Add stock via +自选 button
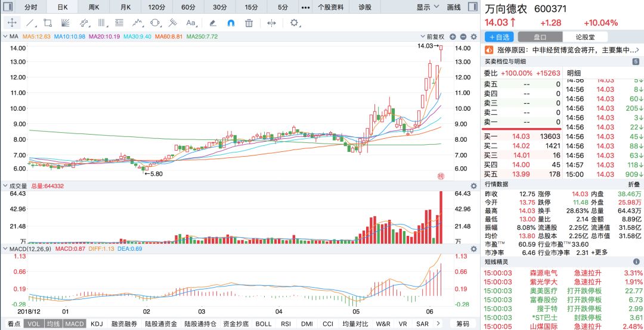This screenshot has width=644, height=330. [x=499, y=37]
